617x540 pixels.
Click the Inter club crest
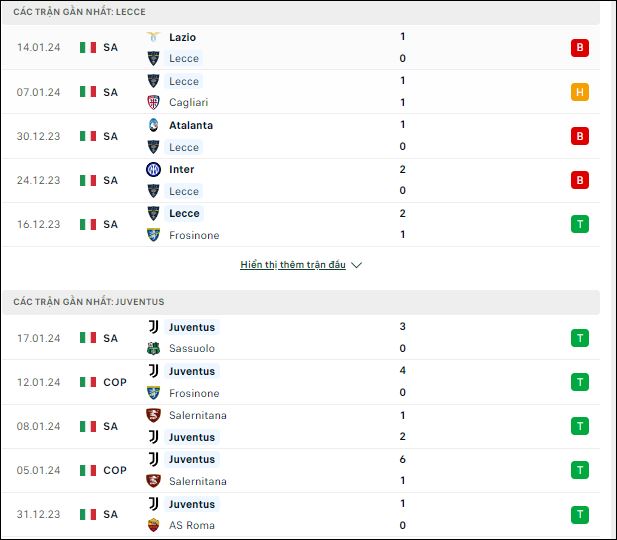tap(153, 169)
